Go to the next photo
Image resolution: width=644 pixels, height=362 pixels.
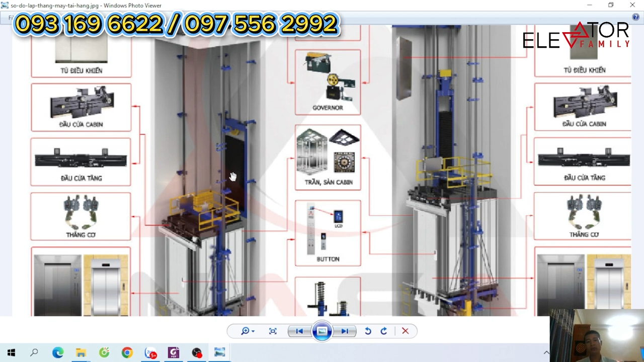345,331
